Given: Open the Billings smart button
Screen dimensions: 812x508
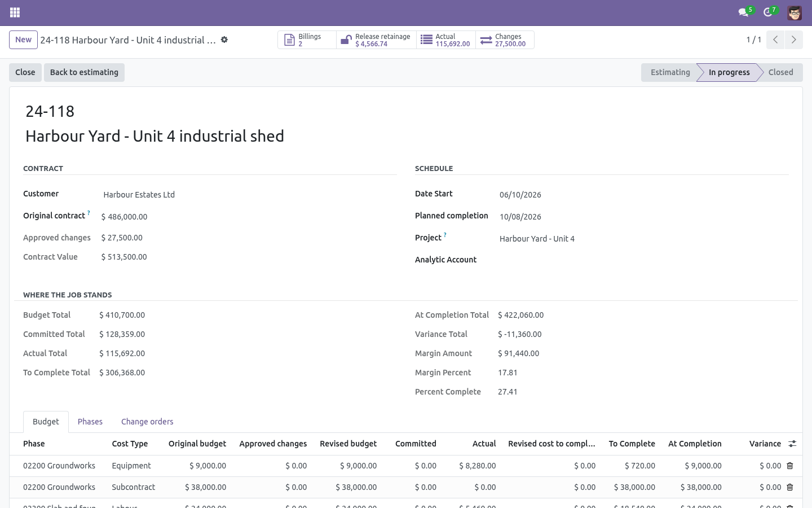Looking at the screenshot, I should [x=307, y=40].
